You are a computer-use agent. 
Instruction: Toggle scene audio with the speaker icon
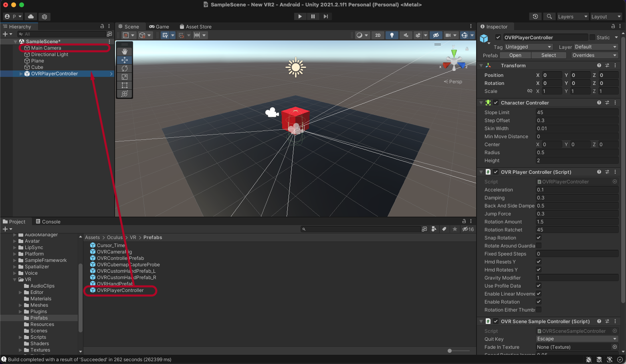point(406,35)
